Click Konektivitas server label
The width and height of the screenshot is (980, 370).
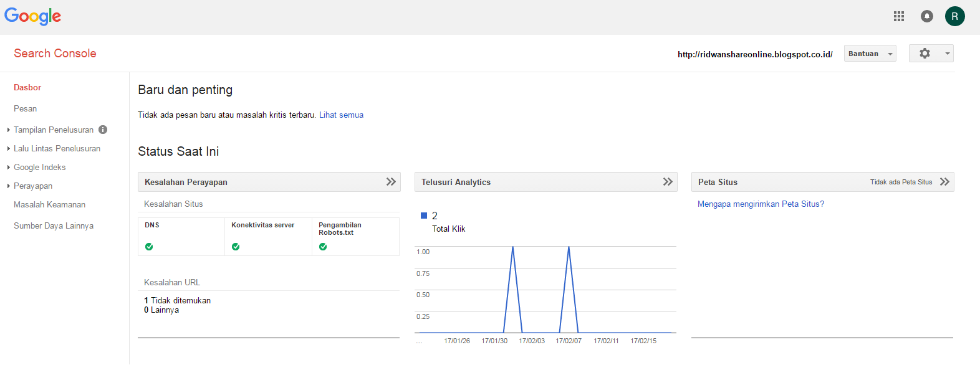[262, 225]
